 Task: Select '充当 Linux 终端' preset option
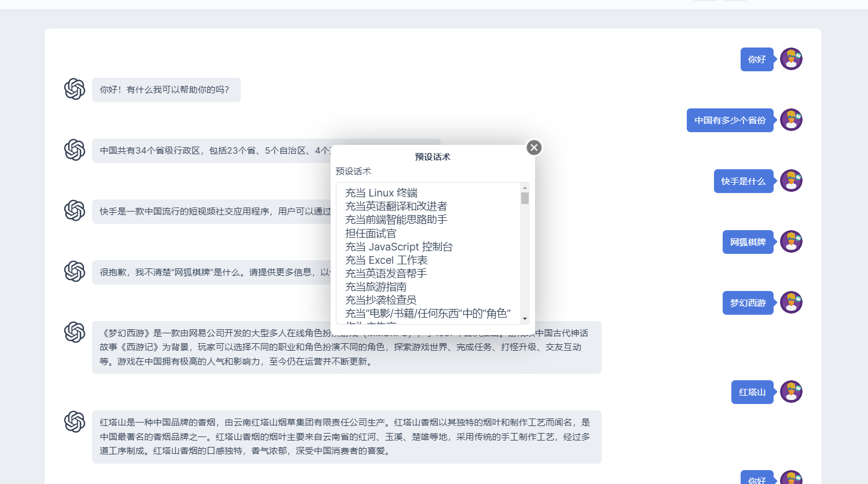tap(381, 193)
